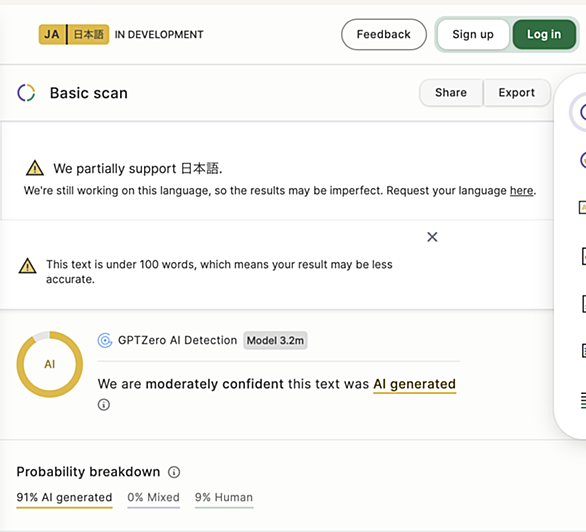Click the 'GPTZero AI Detection' label
586x532 pixels.
(x=178, y=340)
